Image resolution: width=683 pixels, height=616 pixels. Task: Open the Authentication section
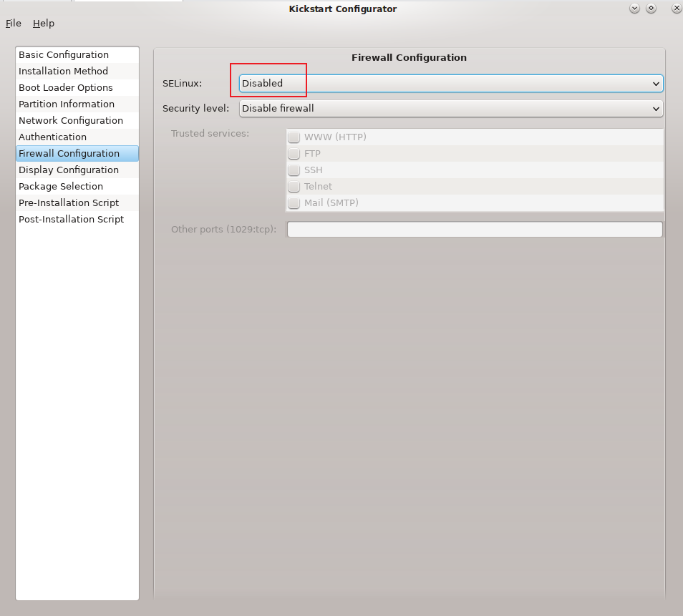(77, 137)
